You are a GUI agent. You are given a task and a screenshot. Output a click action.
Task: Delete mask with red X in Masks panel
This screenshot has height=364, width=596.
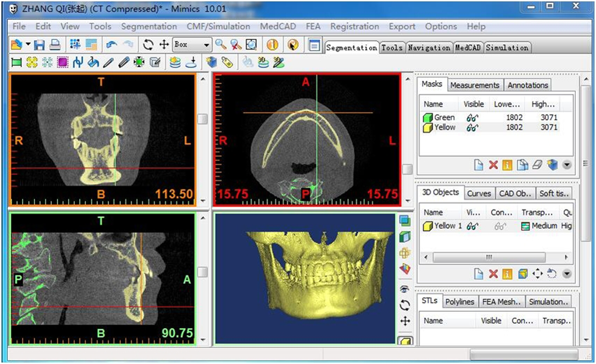click(x=493, y=165)
